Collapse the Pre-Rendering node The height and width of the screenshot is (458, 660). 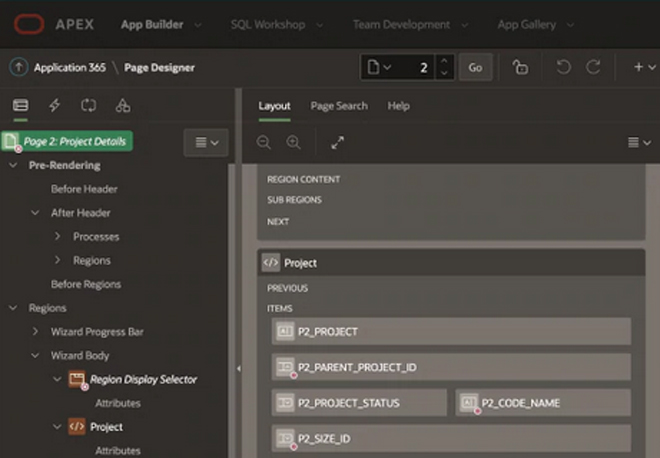pyautogui.click(x=13, y=165)
